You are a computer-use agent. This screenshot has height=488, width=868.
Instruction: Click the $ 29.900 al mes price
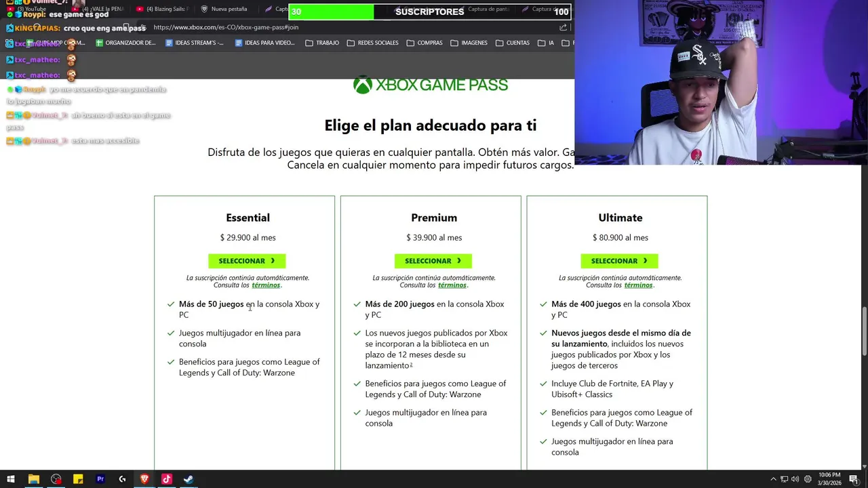248,237
